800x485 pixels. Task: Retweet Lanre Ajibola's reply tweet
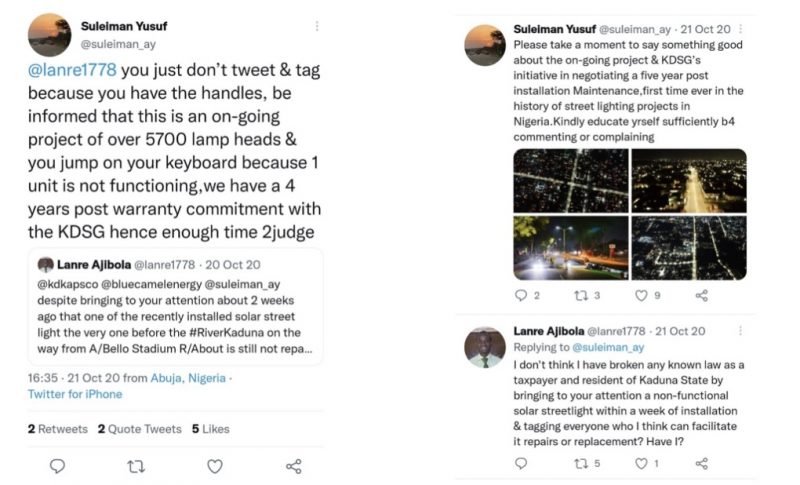point(580,463)
